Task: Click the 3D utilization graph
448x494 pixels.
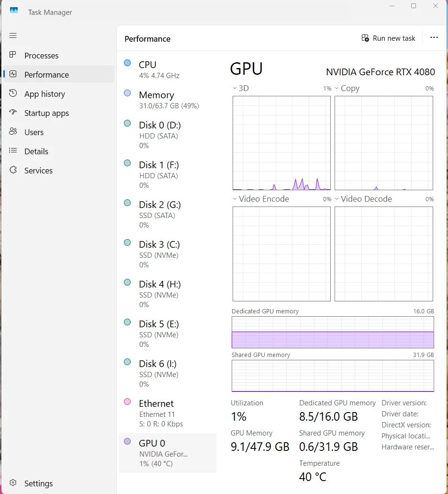Action: coord(281,143)
